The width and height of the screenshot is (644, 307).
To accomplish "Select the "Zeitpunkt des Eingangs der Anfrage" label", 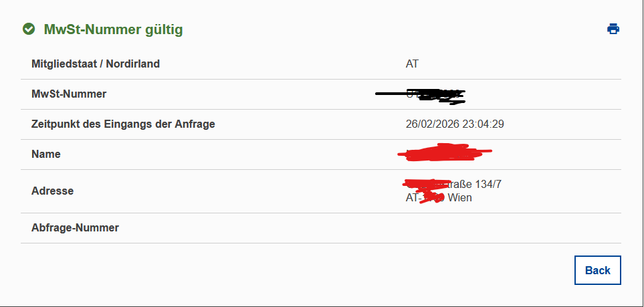I will pyautogui.click(x=123, y=124).
